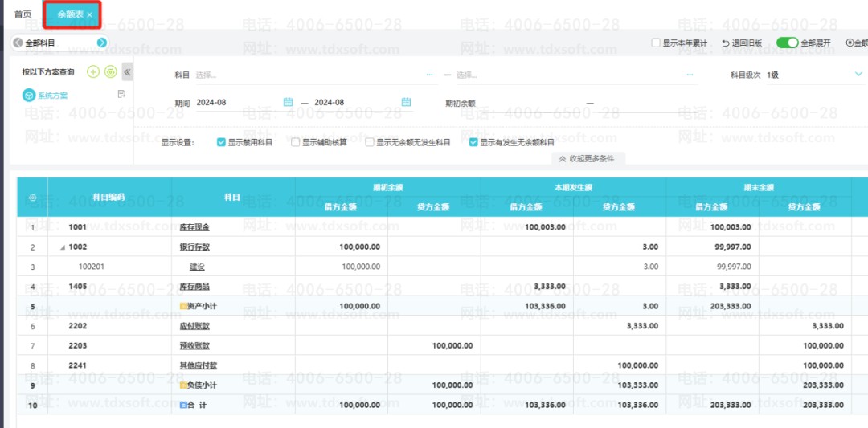The width and height of the screenshot is (868, 428).
Task: Click the 退回旧版 undo icon
Action: pos(726,43)
